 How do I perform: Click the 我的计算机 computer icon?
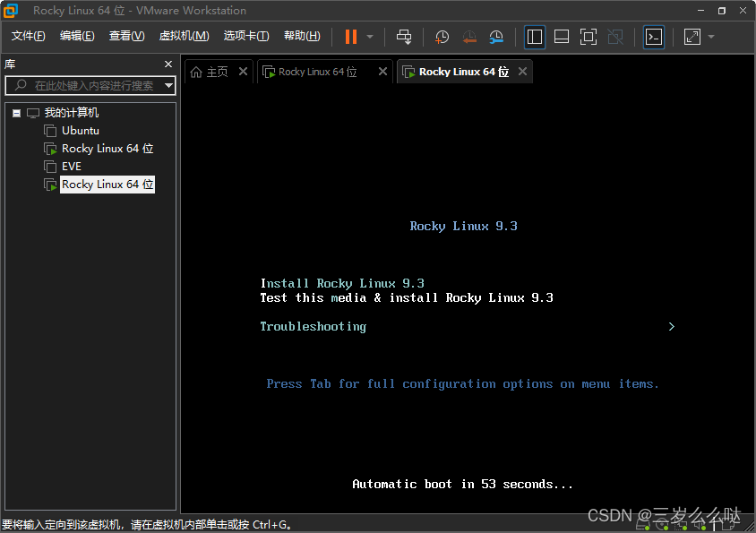(33, 114)
